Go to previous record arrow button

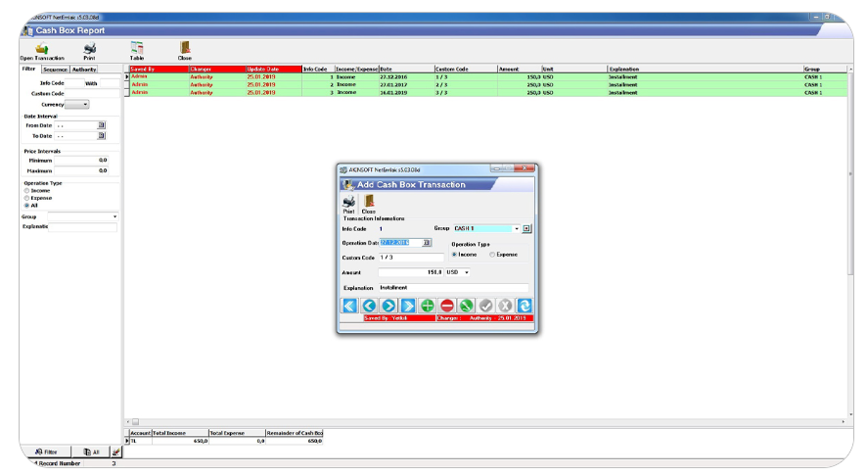point(369,306)
